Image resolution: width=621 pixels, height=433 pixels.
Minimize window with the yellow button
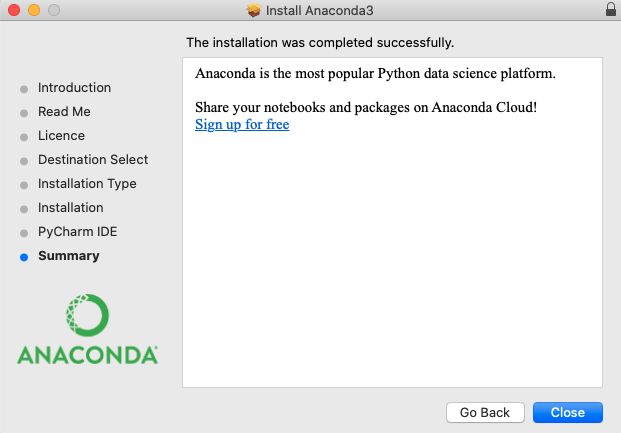click(34, 10)
